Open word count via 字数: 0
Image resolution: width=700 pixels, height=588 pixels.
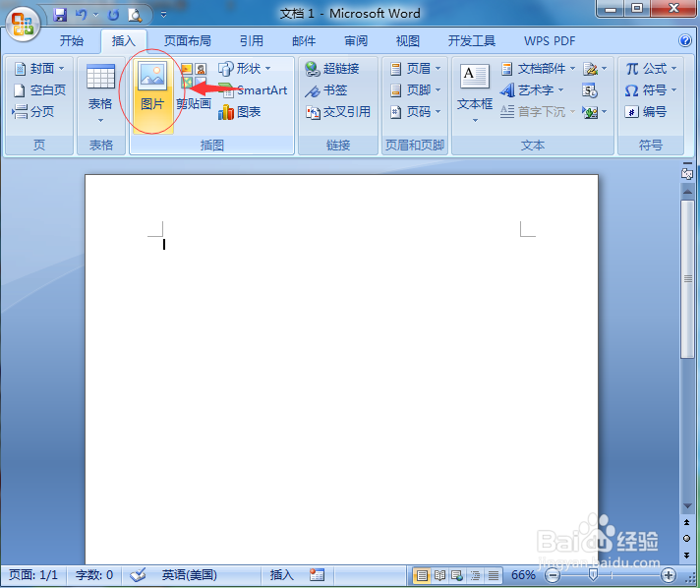click(94, 575)
